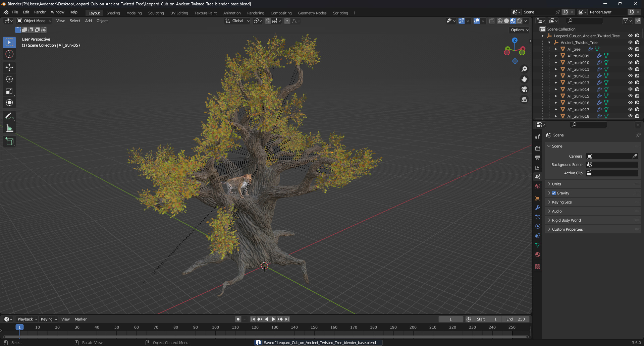The width and height of the screenshot is (644, 346).
Task: Open the Object Mode dropdown
Action: [x=34, y=21]
